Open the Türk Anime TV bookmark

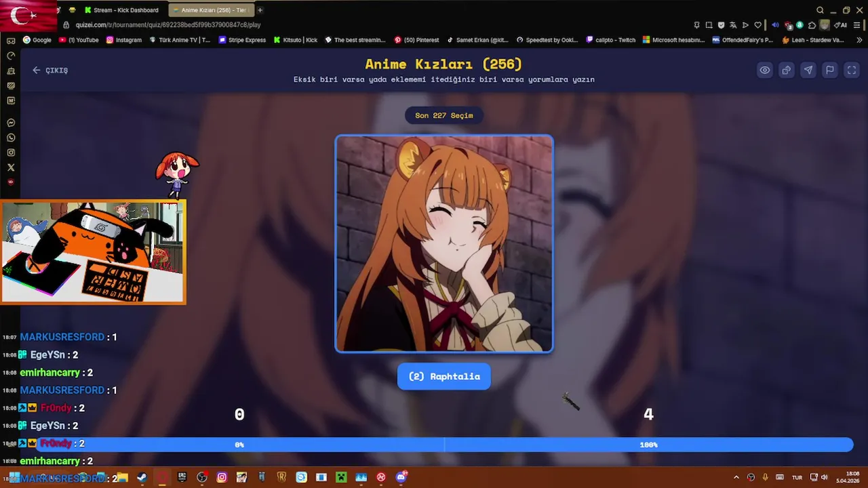point(180,40)
